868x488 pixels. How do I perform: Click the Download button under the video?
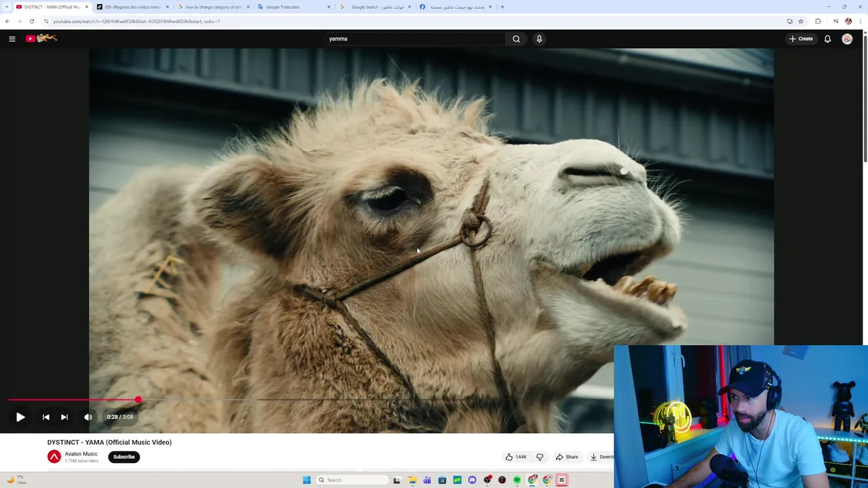tap(601, 457)
